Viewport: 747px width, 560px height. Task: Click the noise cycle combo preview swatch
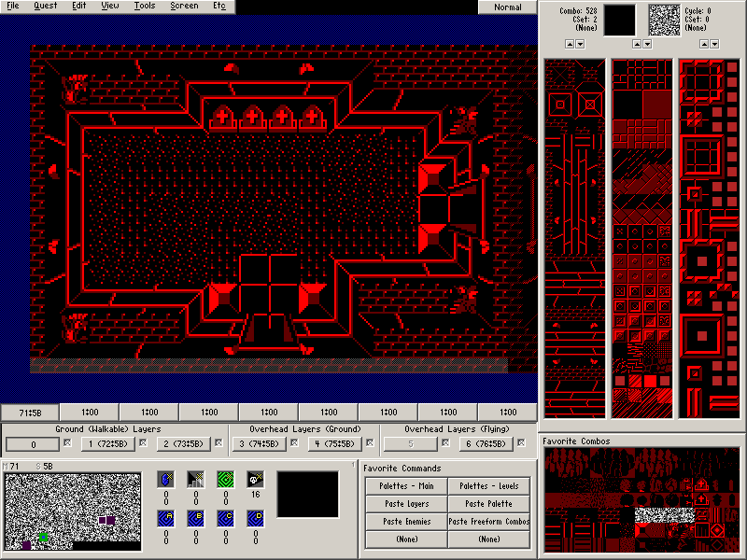click(665, 21)
